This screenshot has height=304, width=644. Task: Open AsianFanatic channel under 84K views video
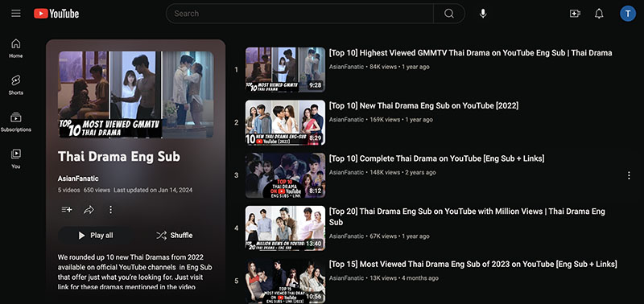(x=346, y=67)
